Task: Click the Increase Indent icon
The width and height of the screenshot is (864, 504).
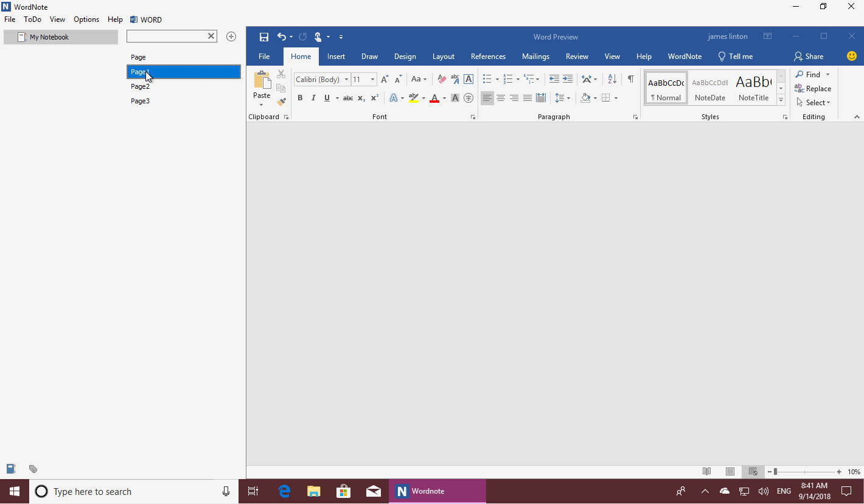Action: (x=567, y=79)
